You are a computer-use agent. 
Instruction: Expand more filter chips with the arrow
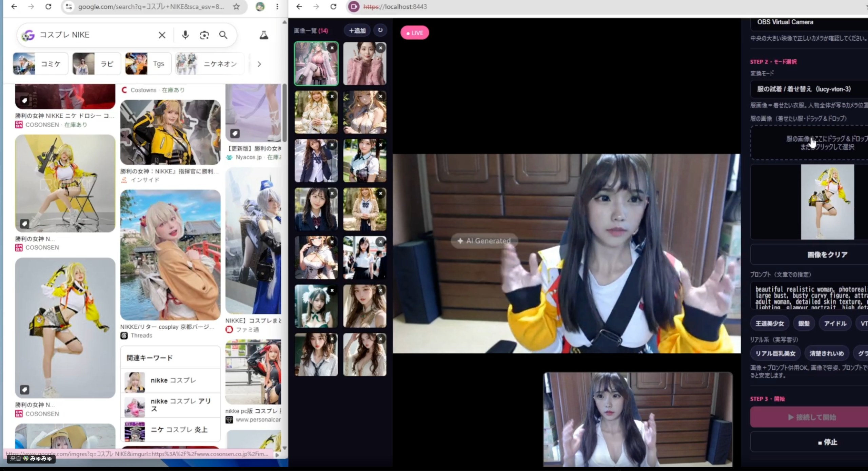[x=259, y=64]
